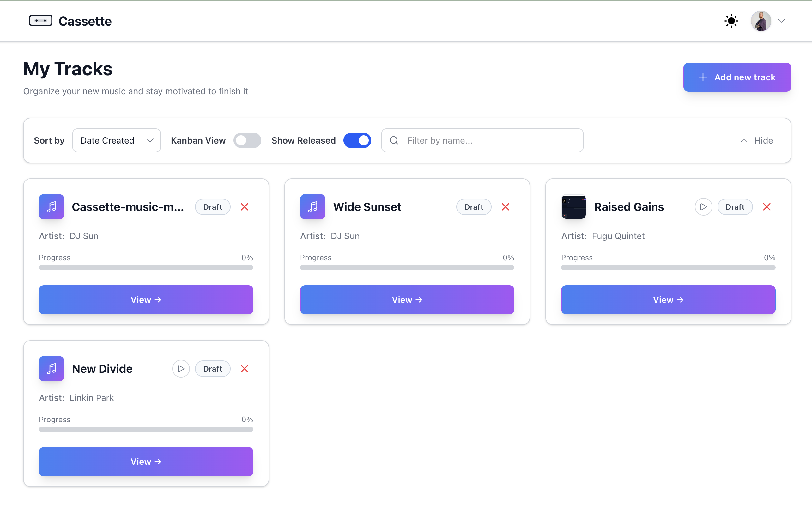Open View for Wide Sunset

[407, 300]
